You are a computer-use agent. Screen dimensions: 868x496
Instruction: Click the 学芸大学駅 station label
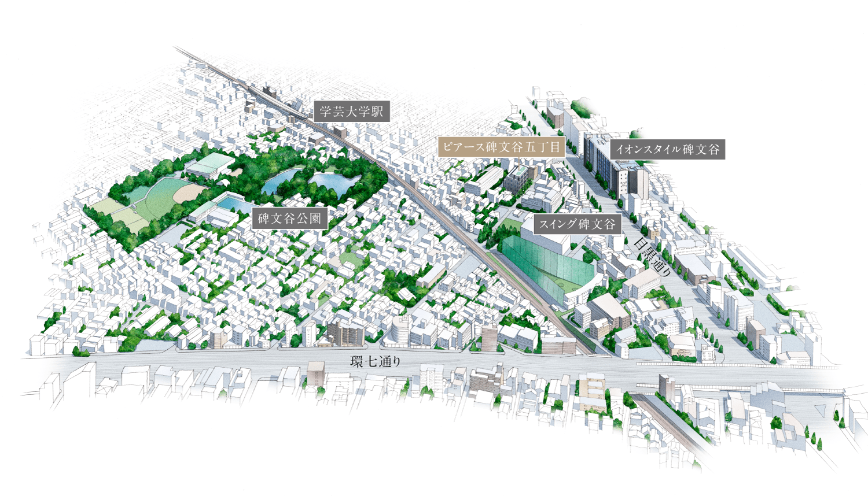pyautogui.click(x=352, y=112)
